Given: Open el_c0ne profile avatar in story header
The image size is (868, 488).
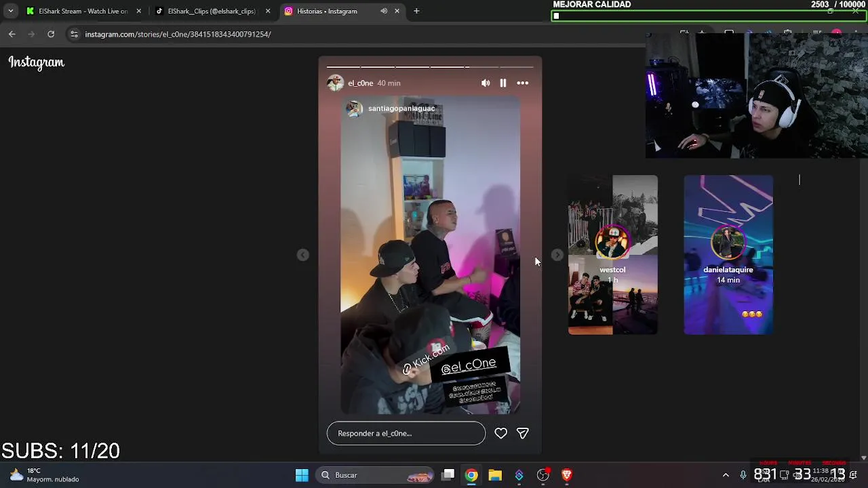Looking at the screenshot, I should 335,83.
